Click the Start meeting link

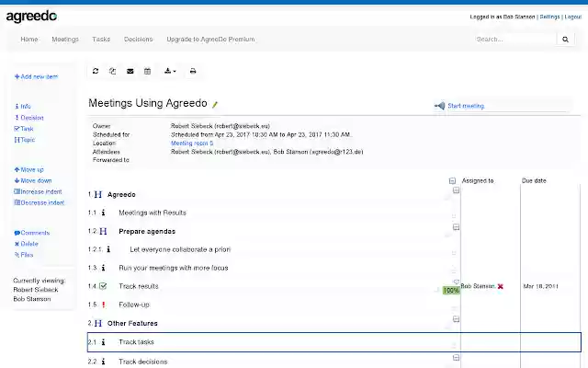466,106
